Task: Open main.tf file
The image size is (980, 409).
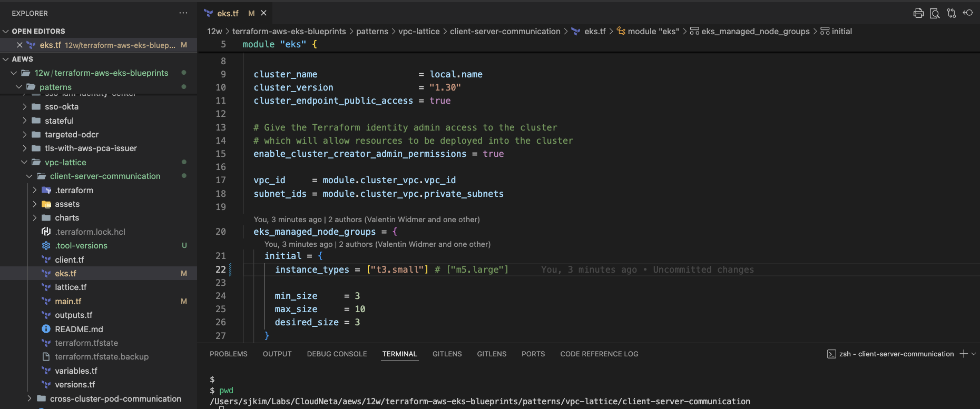Action: pos(68,302)
